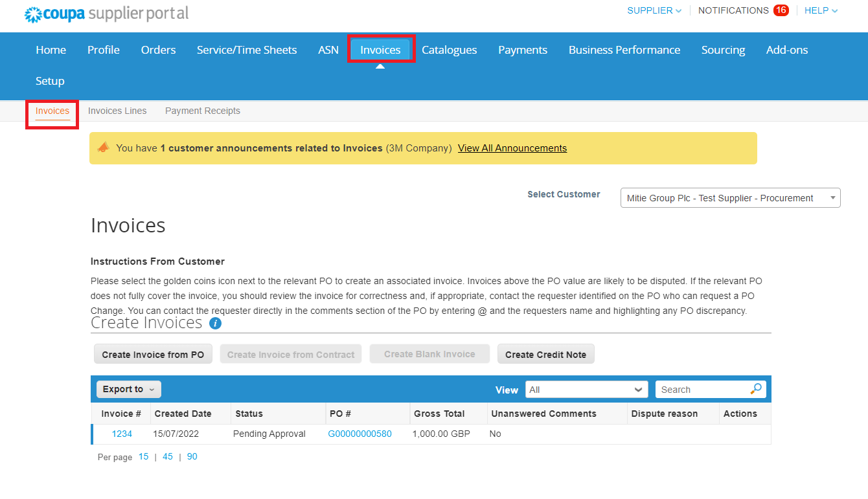Viewport: 868px width, 499px height.
Task: Click the announcement megaphone icon
Action: coord(104,148)
